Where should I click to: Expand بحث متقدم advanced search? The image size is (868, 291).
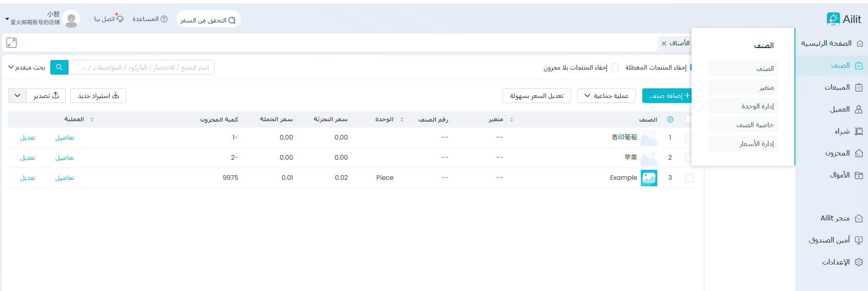27,67
